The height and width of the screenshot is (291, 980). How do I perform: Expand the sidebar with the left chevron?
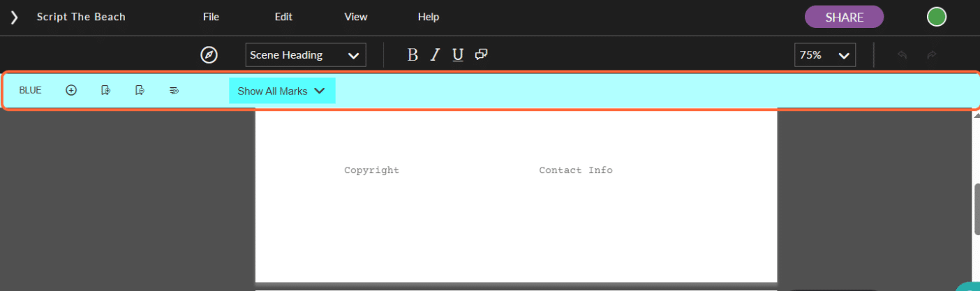[14, 17]
